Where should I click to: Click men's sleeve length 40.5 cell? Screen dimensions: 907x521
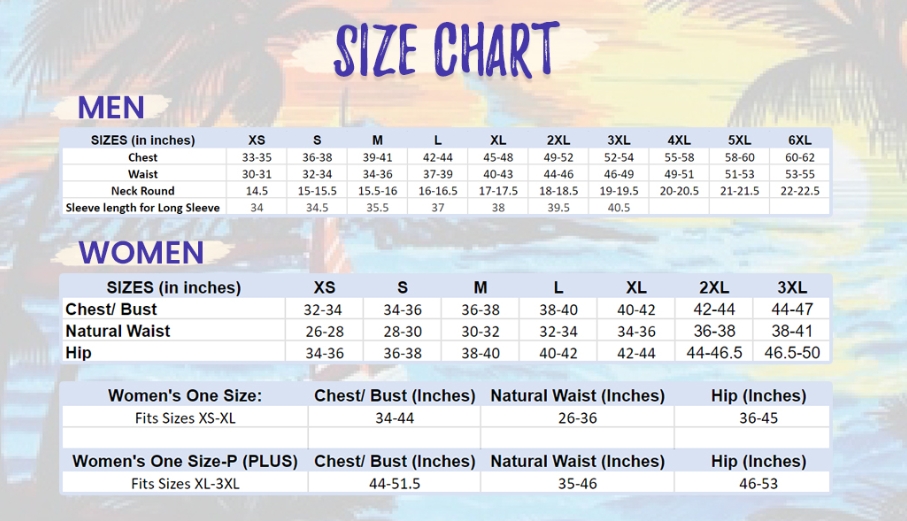pos(619,207)
